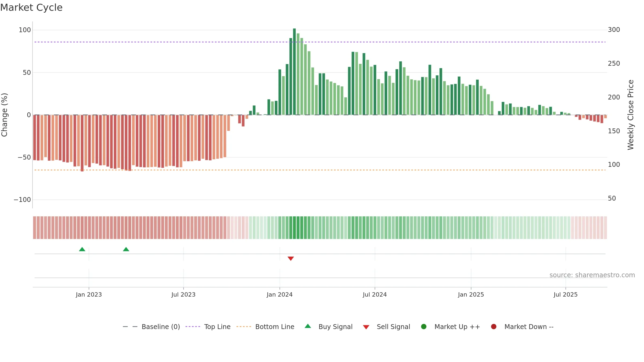Click the red Sell Signal legend triangle

click(366, 327)
